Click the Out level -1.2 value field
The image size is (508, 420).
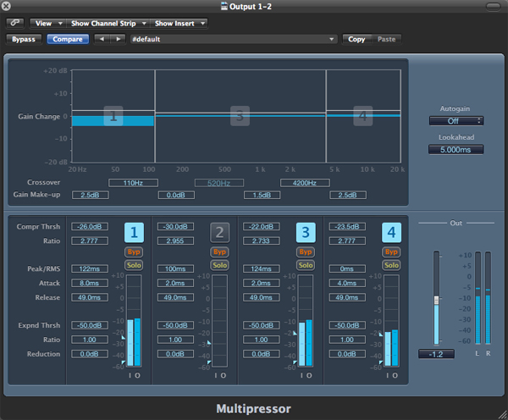pos(436,354)
